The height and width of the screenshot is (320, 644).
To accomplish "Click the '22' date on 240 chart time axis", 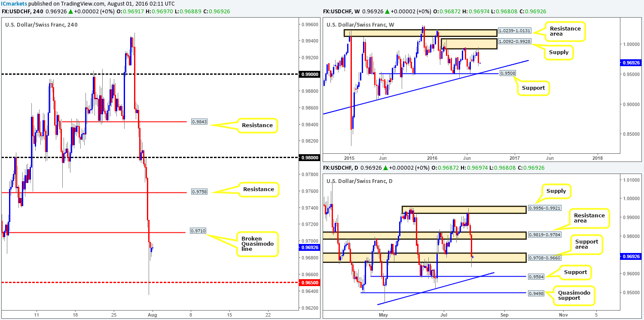I will 268,315.
